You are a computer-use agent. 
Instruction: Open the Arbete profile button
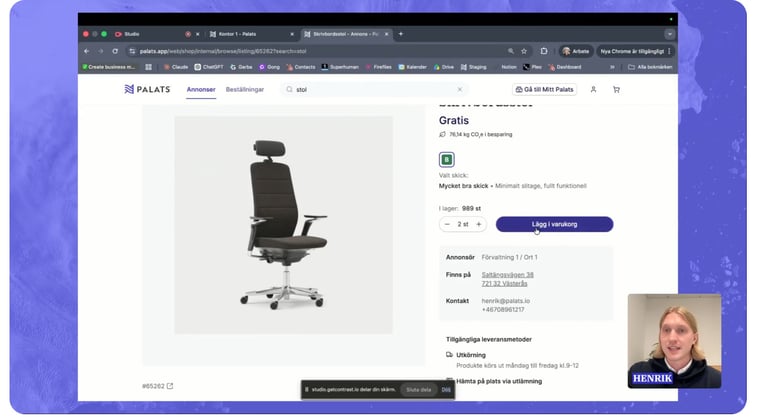[575, 51]
